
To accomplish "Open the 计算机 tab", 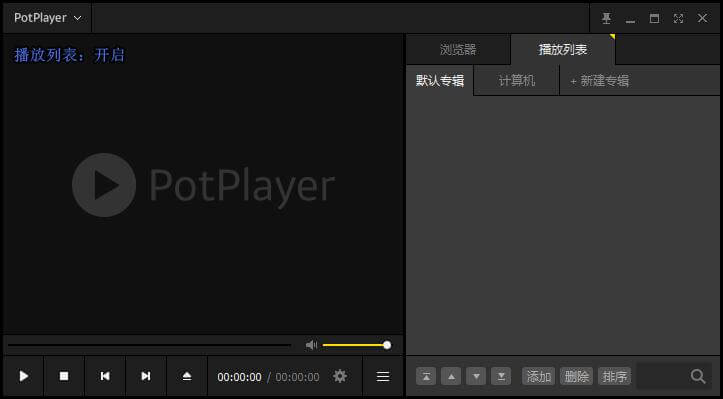I will [516, 81].
